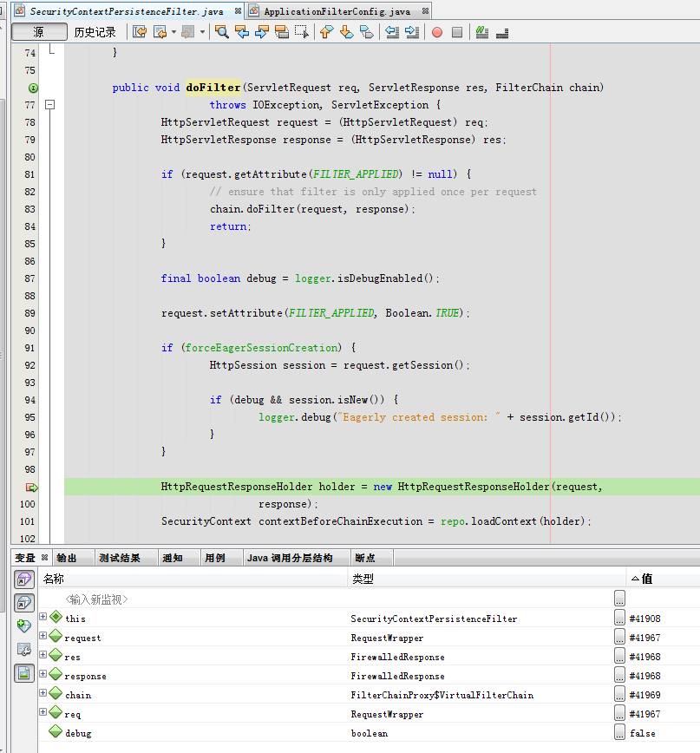Click the override annotation glyph in gutter
700x753 pixels.
click(x=33, y=88)
